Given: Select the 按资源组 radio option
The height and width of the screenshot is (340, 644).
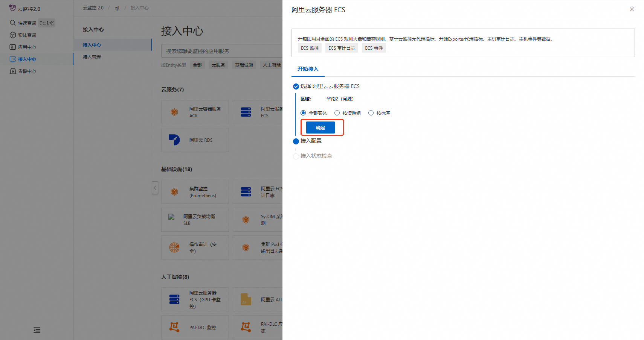Looking at the screenshot, I should pyautogui.click(x=337, y=113).
